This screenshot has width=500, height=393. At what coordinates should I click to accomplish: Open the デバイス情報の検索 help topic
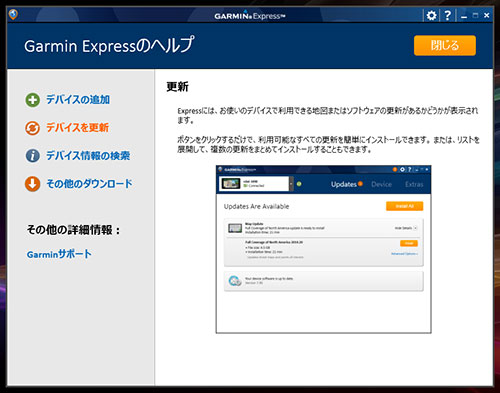click(88, 156)
